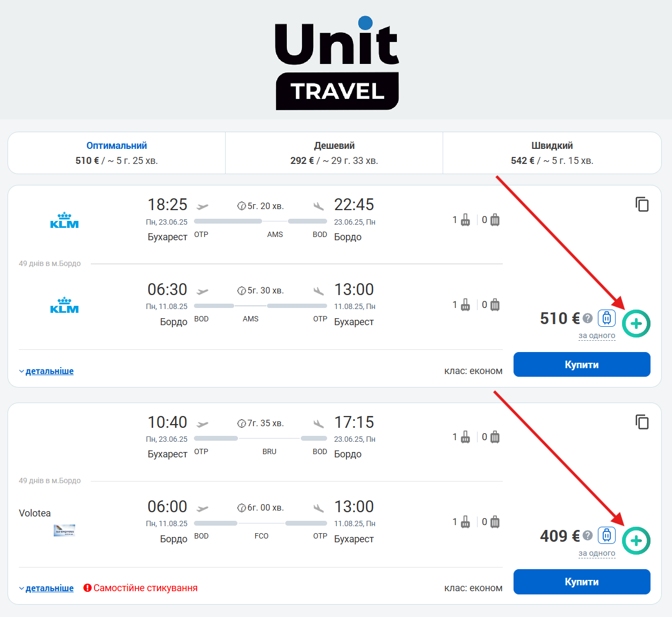Switch to the Дешевий tab
This screenshot has height=617, width=672.
click(334, 153)
